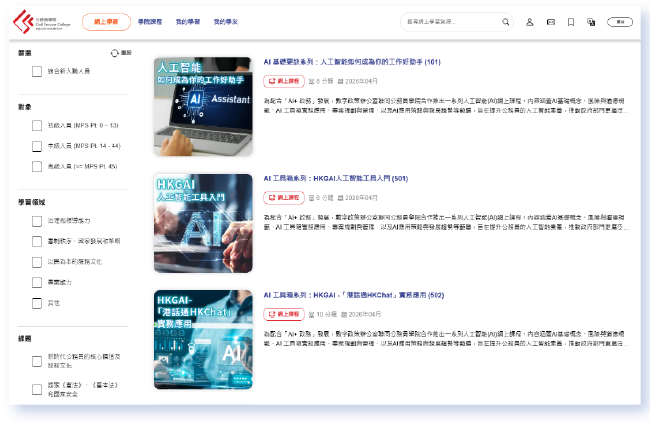650x428 pixels.
Task: Open the user profile icon
Action: click(x=530, y=22)
